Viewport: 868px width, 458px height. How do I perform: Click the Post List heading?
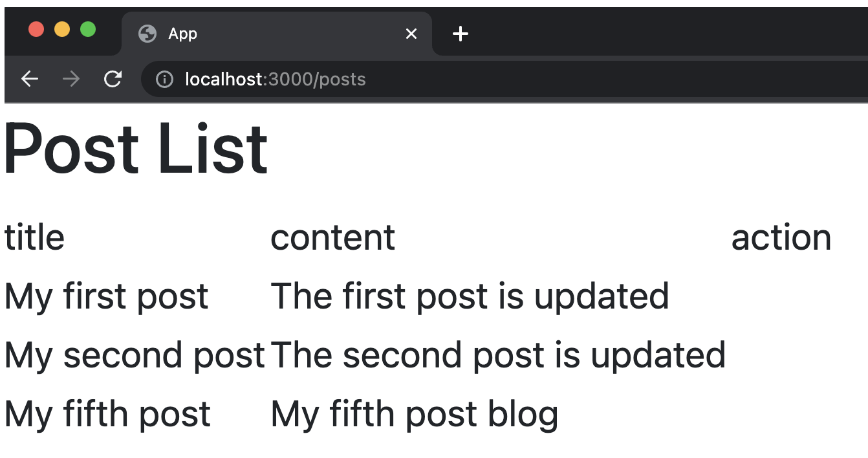(x=136, y=149)
